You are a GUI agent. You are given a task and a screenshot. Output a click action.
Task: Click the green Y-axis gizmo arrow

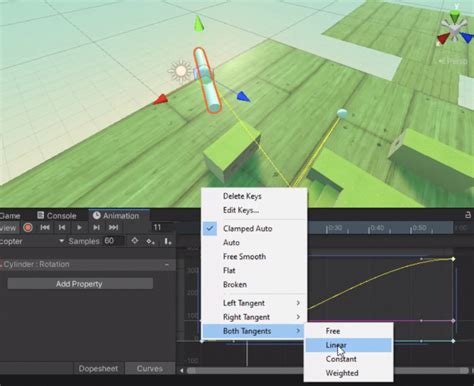pos(199,24)
